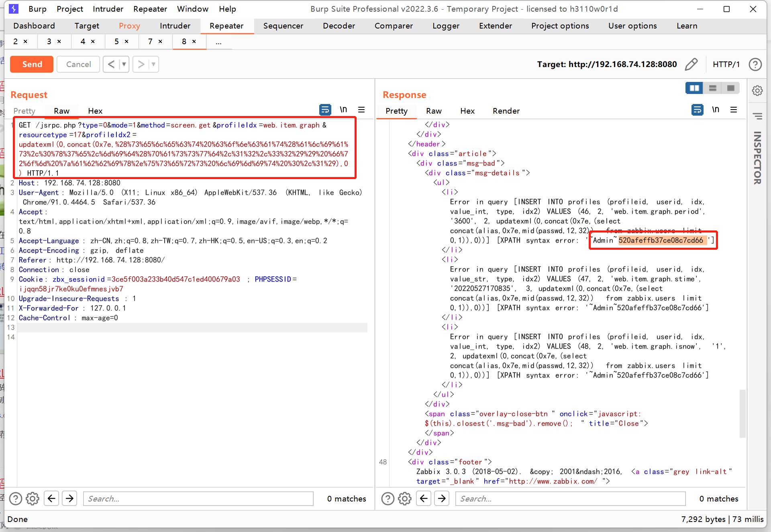Screen dimensions: 771x532
Task: Toggle the Request \n non-printable characters icon
Action: 343,110
